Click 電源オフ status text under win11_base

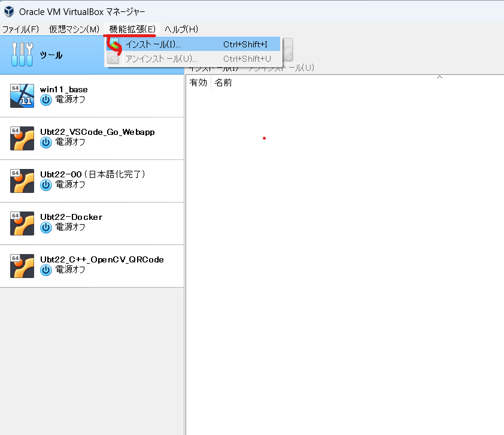click(71, 99)
